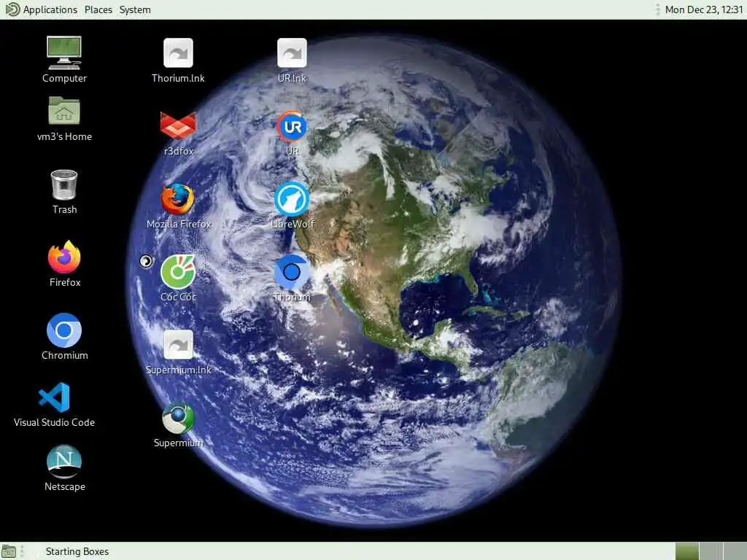Switch to the first workspace in switcher
Viewport: 747px width, 560px height.
tap(686, 551)
